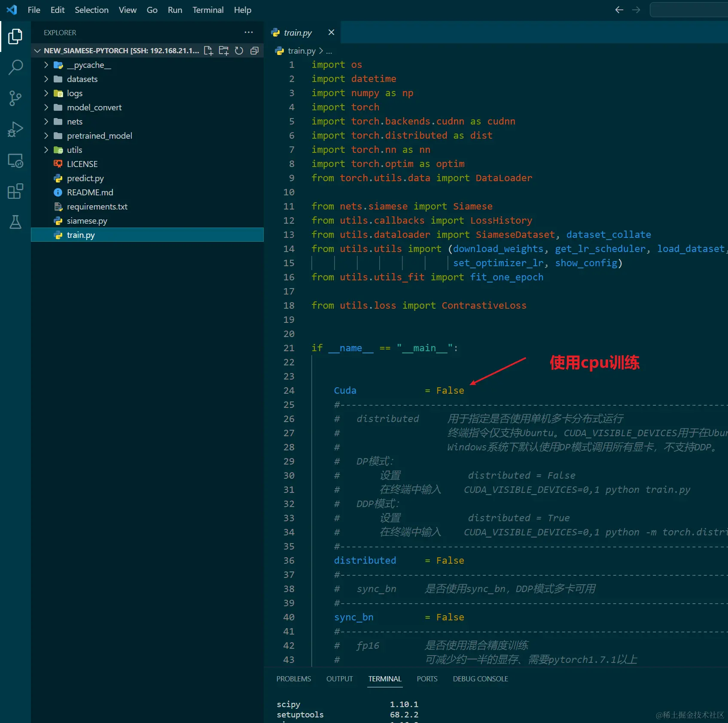Screen dimensions: 728x723
Task: Open the Selection menu
Action: [91, 10]
